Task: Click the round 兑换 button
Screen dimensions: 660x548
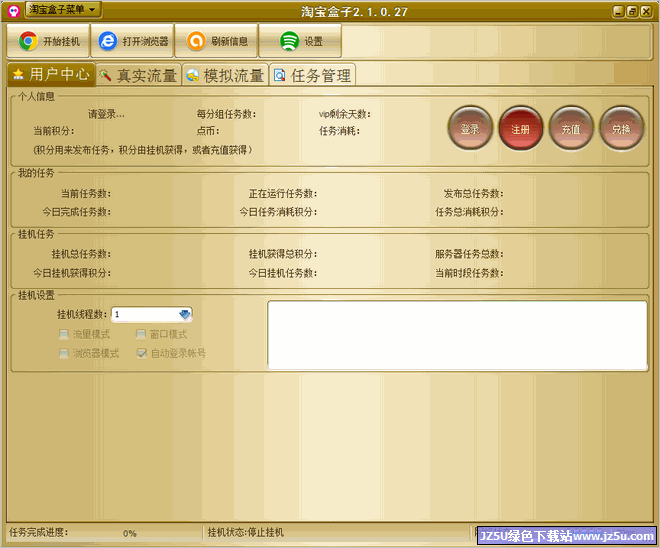Action: (621, 128)
